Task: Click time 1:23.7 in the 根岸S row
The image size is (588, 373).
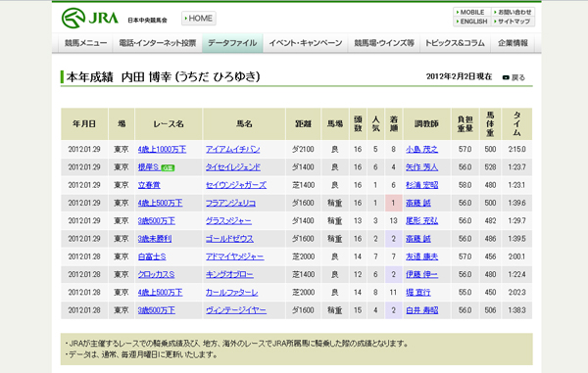Action: [516, 167]
